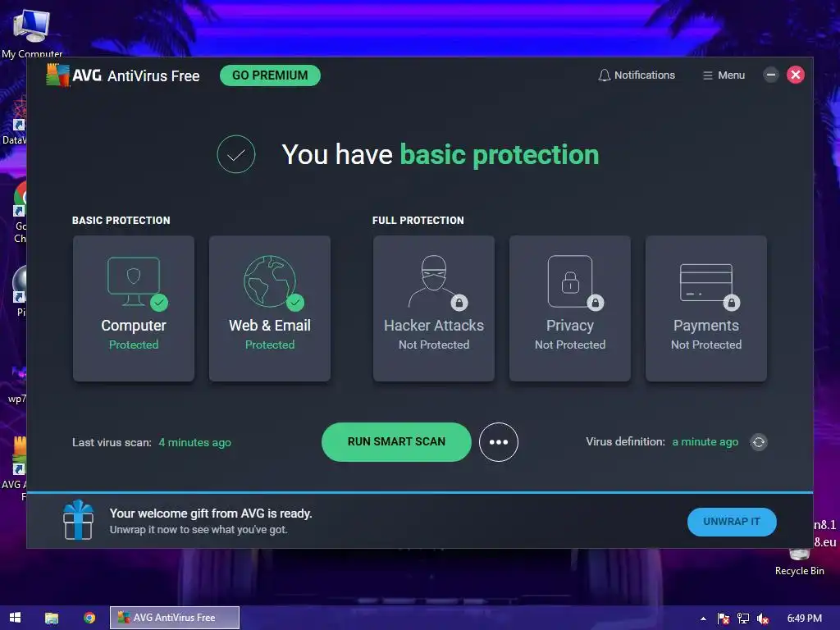This screenshot has height=630, width=840.
Task: Click the muted volume tray icon
Action: 763,619
